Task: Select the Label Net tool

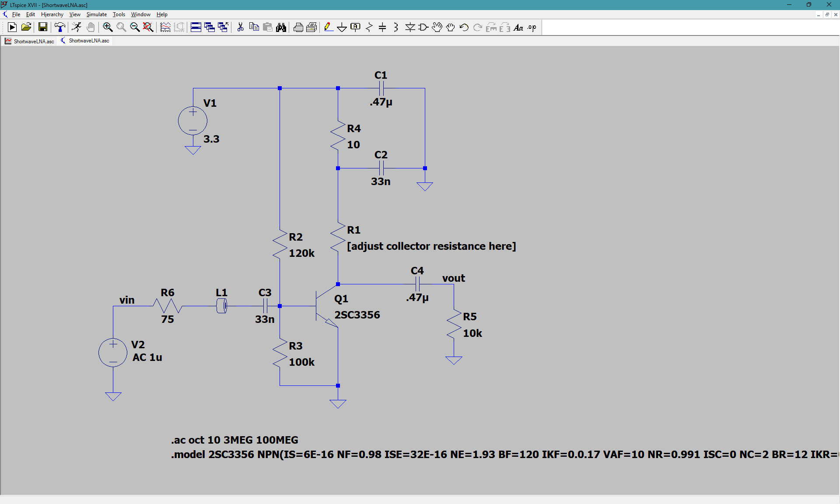Action: click(x=356, y=28)
